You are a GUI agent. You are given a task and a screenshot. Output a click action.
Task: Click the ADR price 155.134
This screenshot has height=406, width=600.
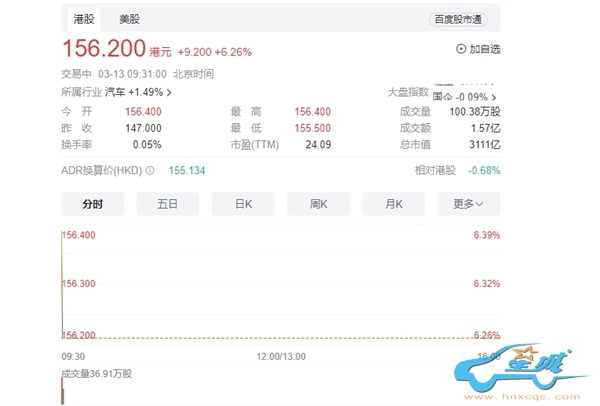coord(187,170)
